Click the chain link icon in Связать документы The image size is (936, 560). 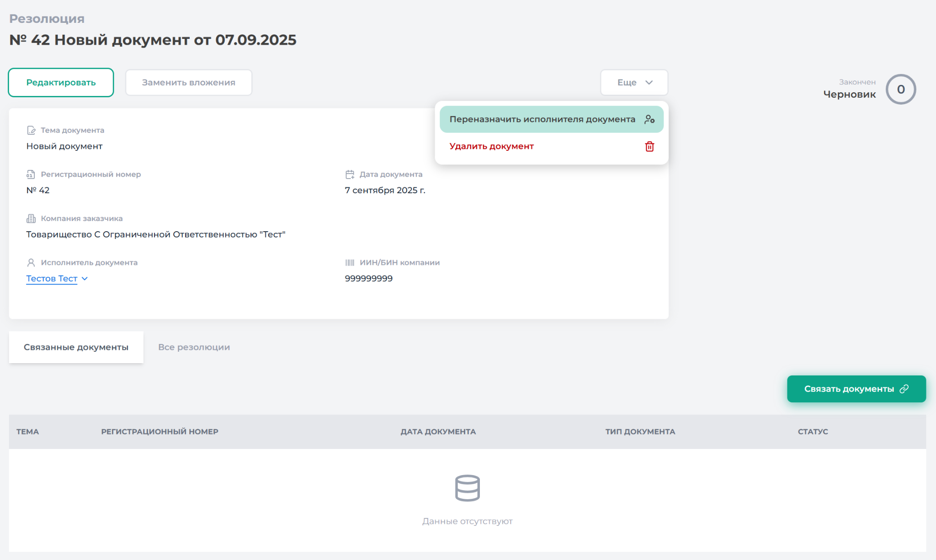(904, 389)
